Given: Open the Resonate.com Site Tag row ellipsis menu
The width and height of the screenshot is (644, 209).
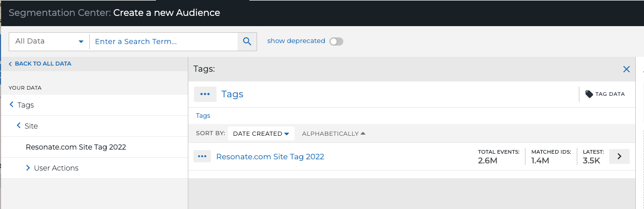Looking at the screenshot, I should click(x=202, y=157).
